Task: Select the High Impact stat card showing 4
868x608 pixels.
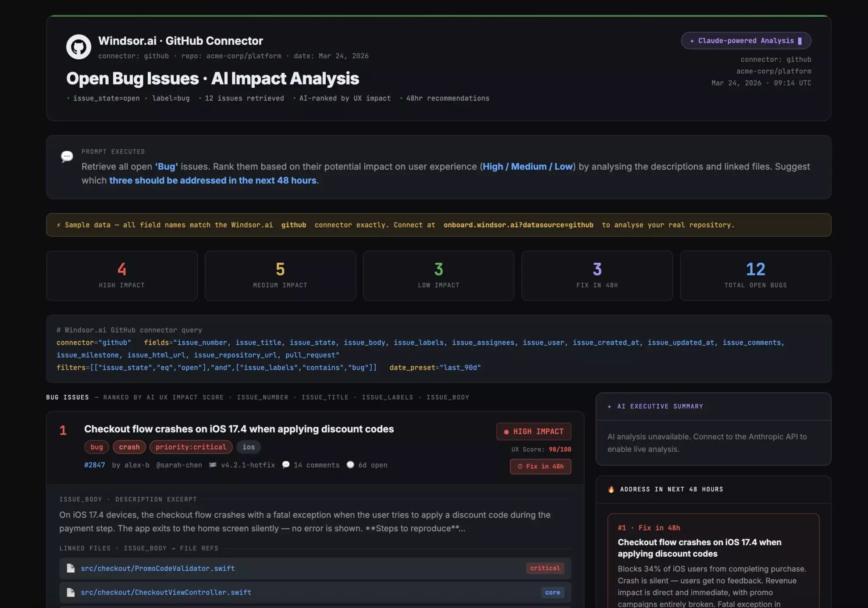Action: pyautogui.click(x=122, y=275)
